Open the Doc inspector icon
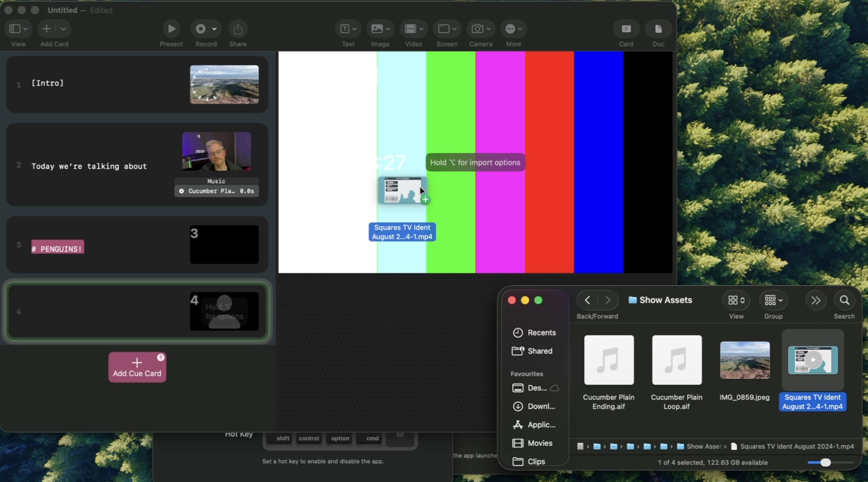868x482 pixels. click(x=658, y=29)
